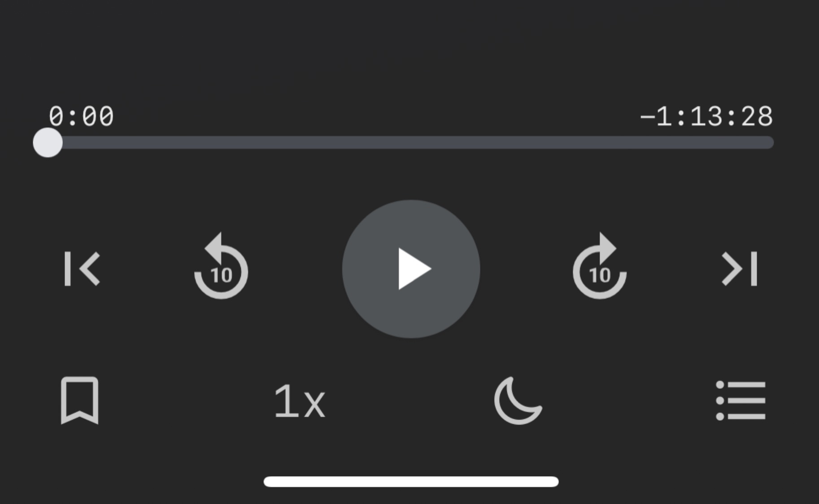The image size is (819, 504).
Task: Tap the number 10 inside the rewind arrow
Action: click(221, 275)
